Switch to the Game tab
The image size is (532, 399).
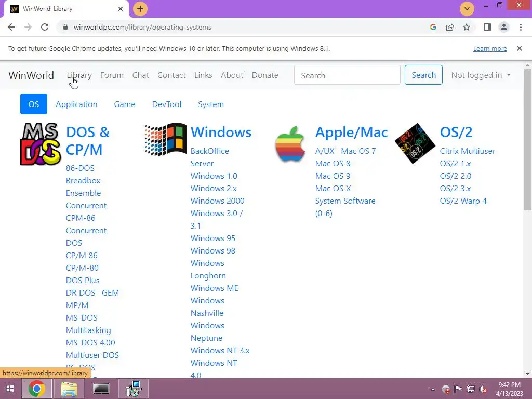click(125, 104)
